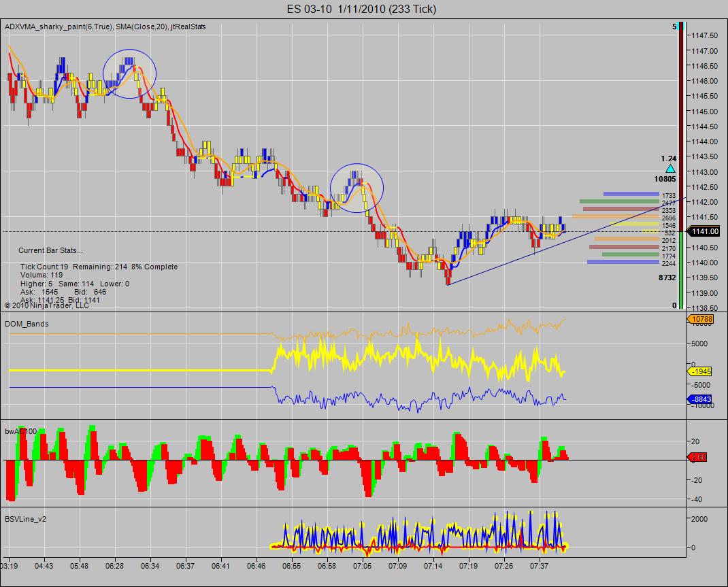
Task: Click the Volume: 119 stat line
Action: 42,275
